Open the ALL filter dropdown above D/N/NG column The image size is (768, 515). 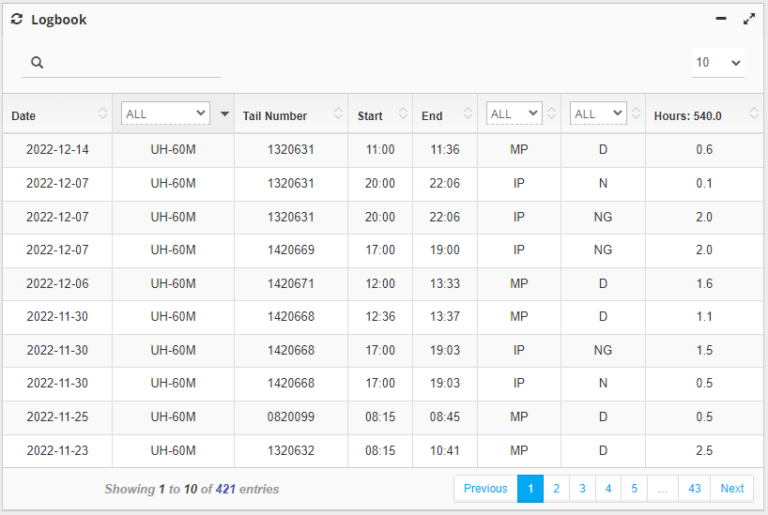[x=598, y=114]
